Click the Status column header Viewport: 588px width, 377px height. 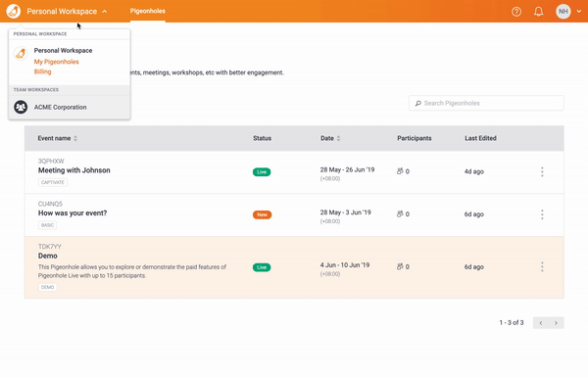click(262, 138)
